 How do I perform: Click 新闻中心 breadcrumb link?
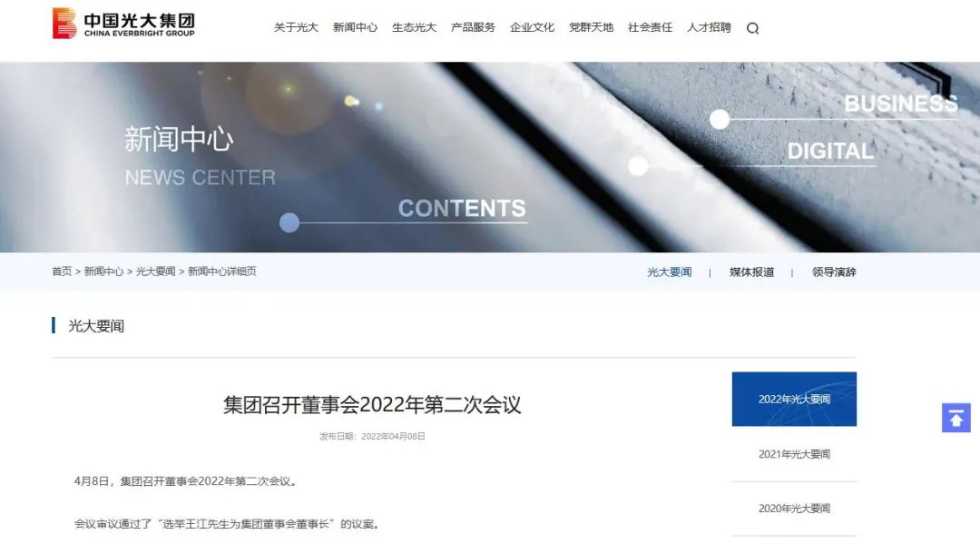point(103,272)
